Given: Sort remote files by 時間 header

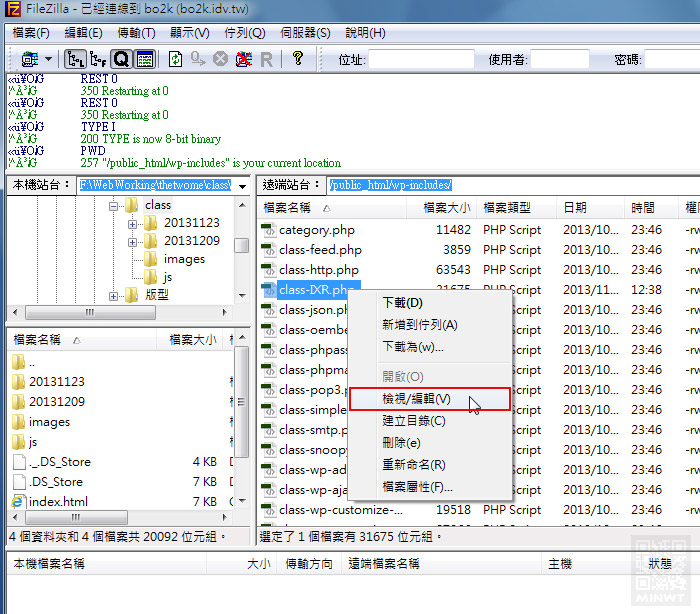Looking at the screenshot, I should click(653, 208).
